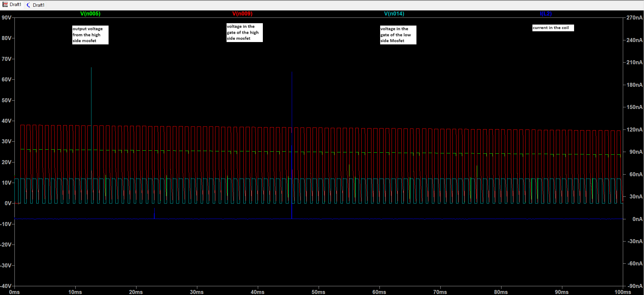Select the red V(n009) trace label
This screenshot has width=644, height=295.
pyautogui.click(x=242, y=14)
